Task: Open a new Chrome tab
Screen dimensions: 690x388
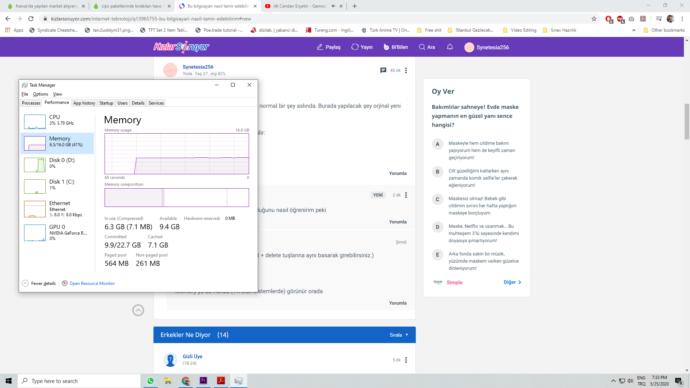Action: 354,6
